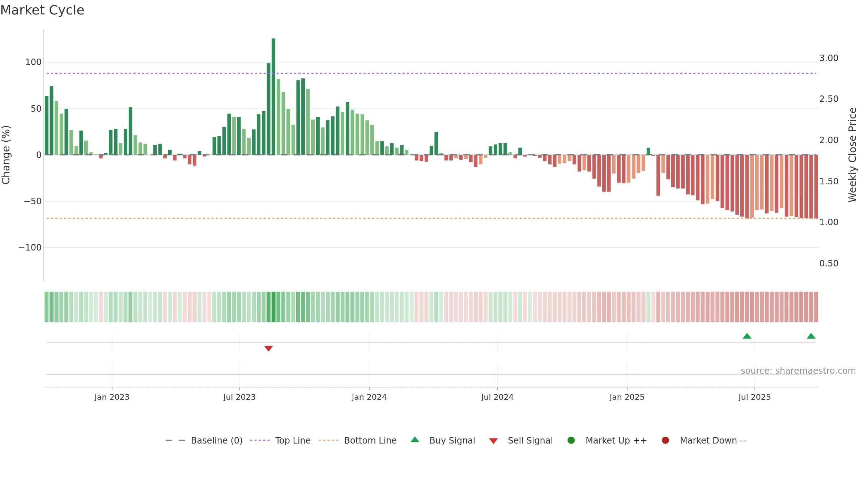Viewport: 868px width, 488px height.
Task: Click the red Sell Signal triangle marker
Action: point(268,348)
